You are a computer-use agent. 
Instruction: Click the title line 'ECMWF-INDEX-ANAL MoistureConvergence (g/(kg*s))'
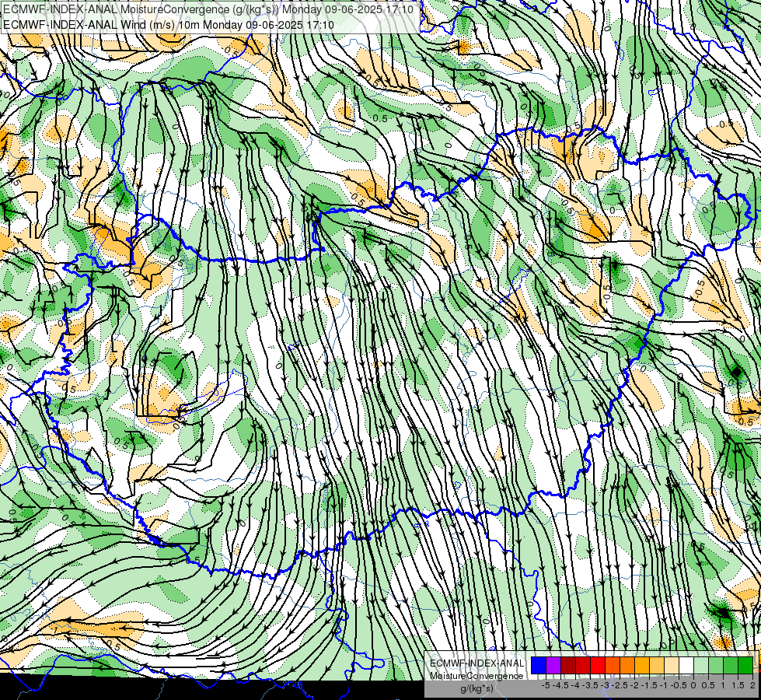pyautogui.click(x=140, y=9)
